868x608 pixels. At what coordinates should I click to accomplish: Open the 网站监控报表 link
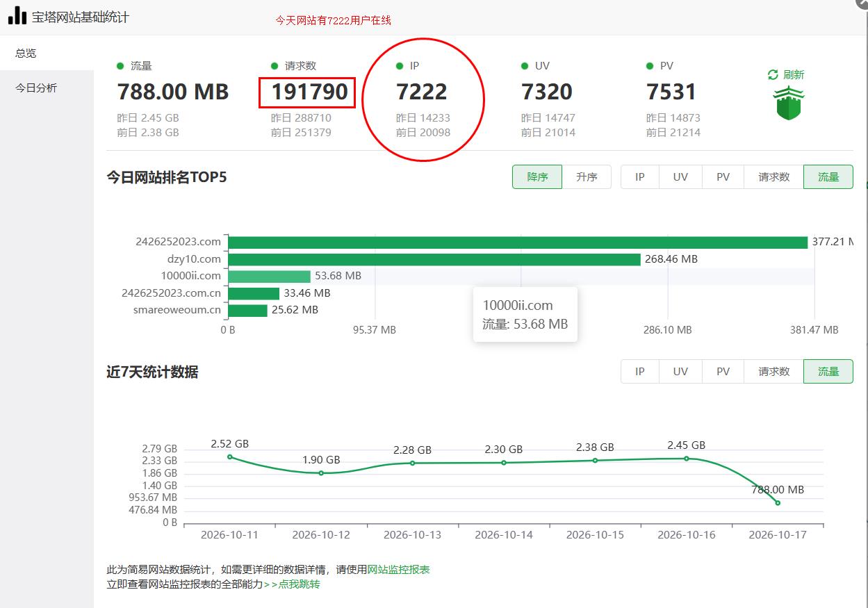398,570
